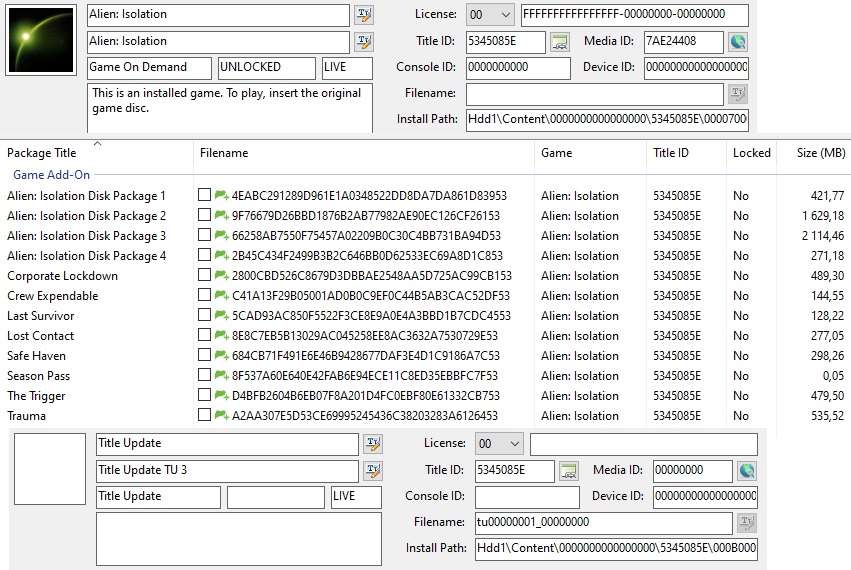The width and height of the screenshot is (851, 570).
Task: Sort by the Locked column header
Action: 752,153
